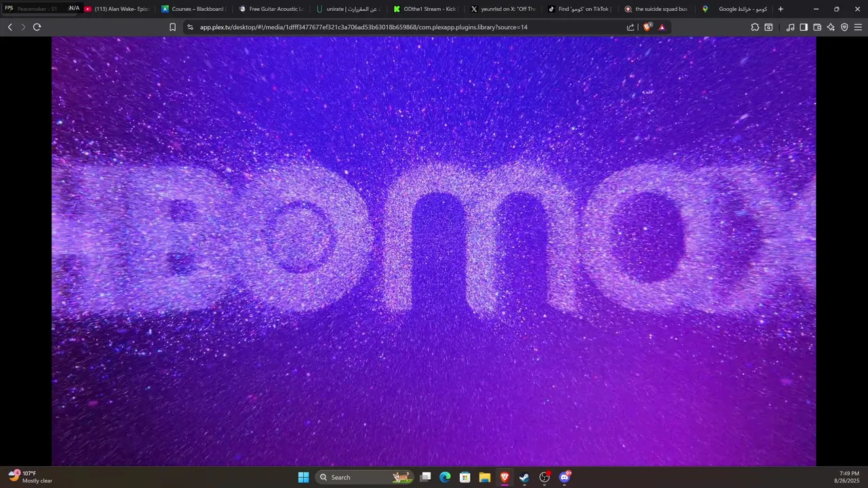Click the taskbar Search box
This screenshot has width=868, height=488.
point(365,477)
